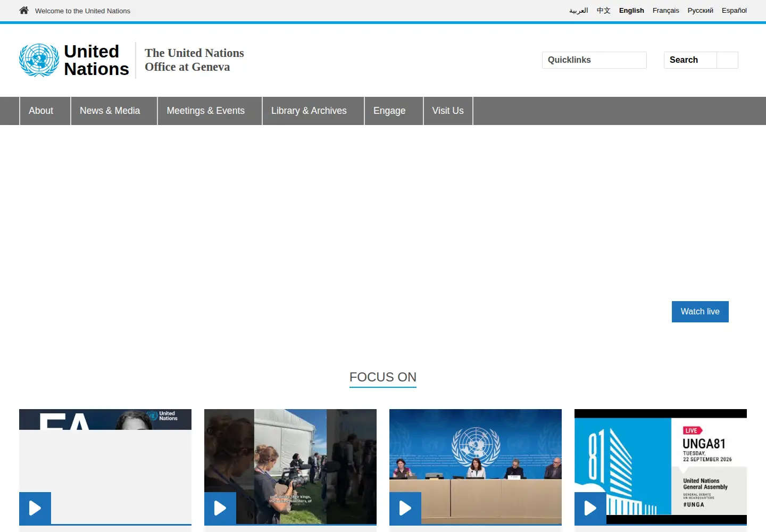The height and width of the screenshot is (532, 766).
Task: Switch language to Русский
Action: tap(700, 11)
